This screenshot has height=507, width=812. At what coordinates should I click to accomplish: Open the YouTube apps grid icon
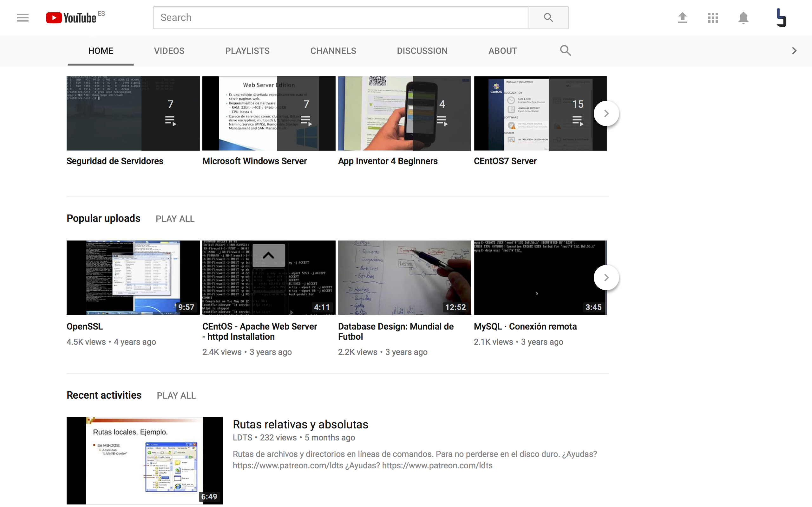point(713,18)
